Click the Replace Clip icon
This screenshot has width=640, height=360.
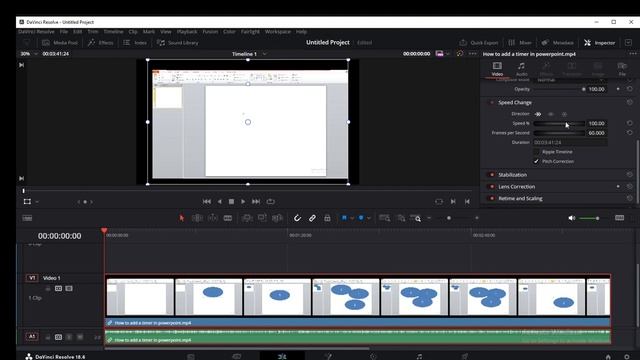[277, 218]
